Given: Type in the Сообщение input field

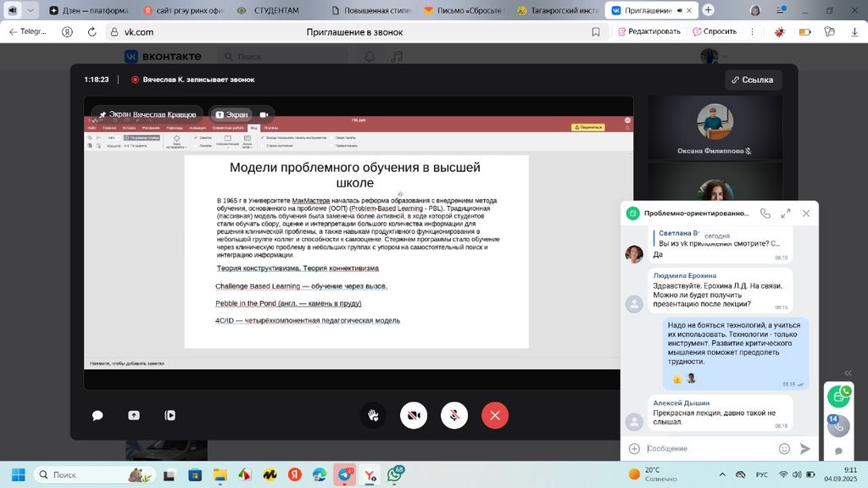Looking at the screenshot, I should click(708, 448).
